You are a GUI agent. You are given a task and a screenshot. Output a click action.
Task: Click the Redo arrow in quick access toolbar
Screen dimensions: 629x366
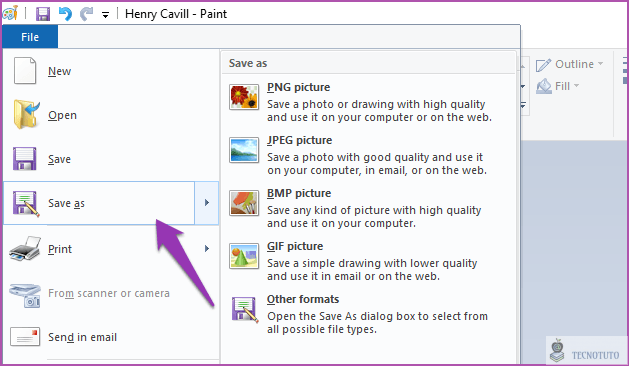coord(86,14)
